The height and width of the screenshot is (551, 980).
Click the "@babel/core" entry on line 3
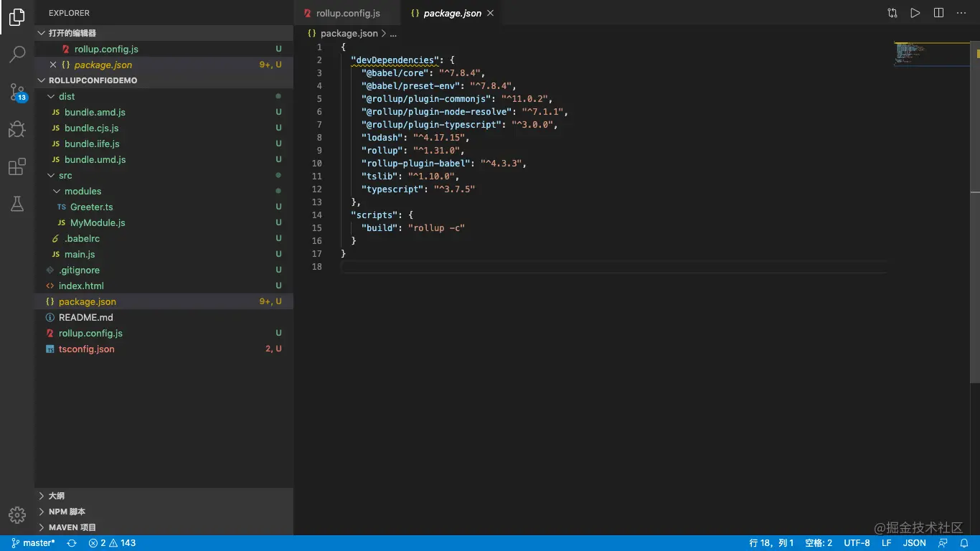point(395,73)
